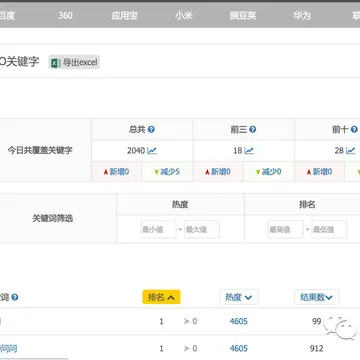The image size is (360, 360).
Task: Click the result count 912
Action: [316, 349]
